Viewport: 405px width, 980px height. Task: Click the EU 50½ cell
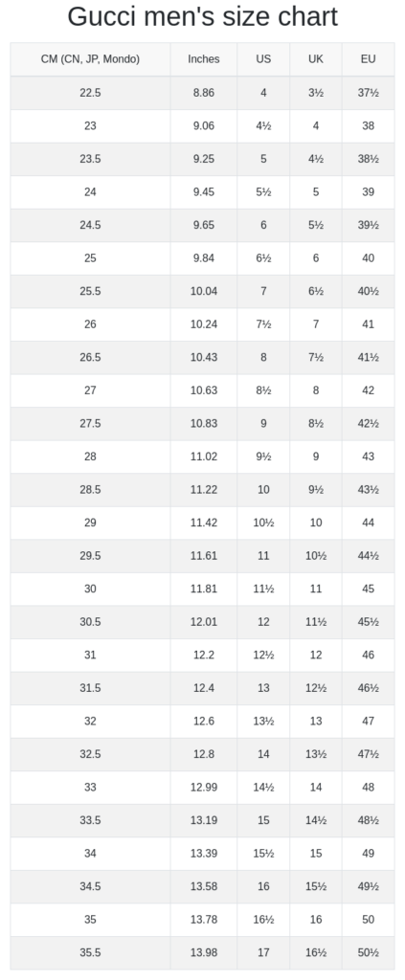368,953
